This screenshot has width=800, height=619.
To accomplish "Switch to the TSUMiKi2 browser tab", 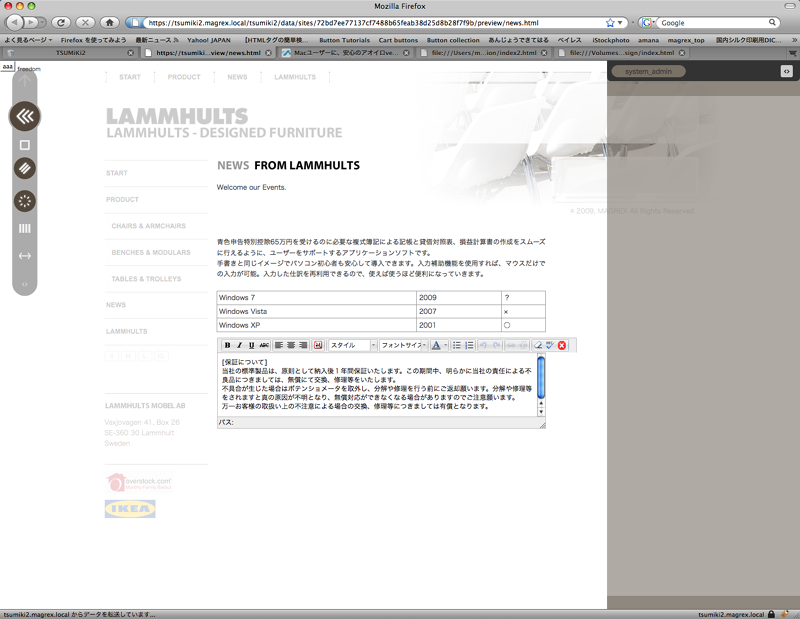I will [70, 53].
